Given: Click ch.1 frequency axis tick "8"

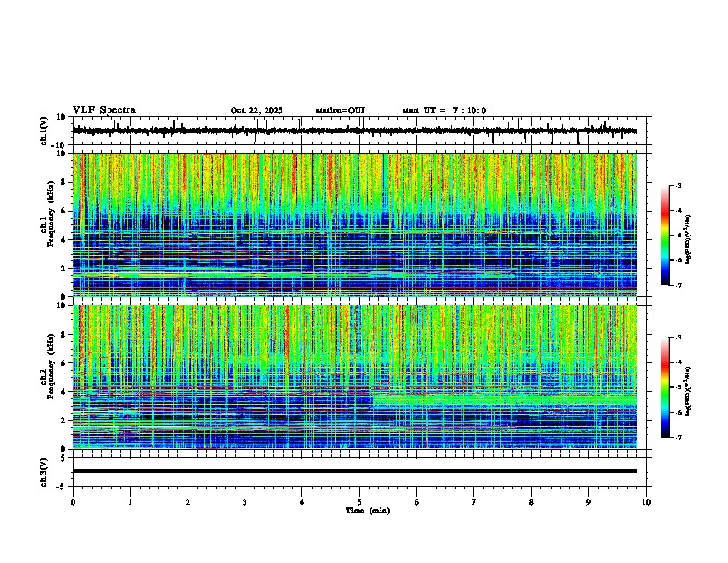Looking at the screenshot, I should click(x=63, y=182).
